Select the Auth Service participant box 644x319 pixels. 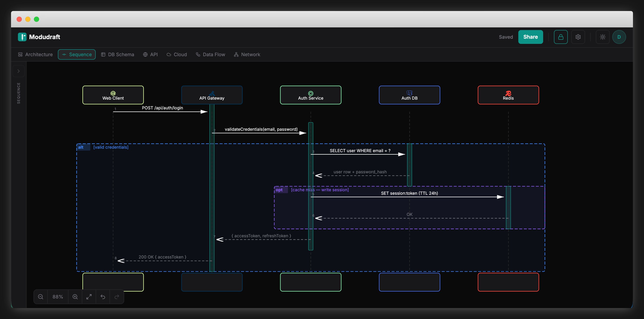[x=311, y=95]
